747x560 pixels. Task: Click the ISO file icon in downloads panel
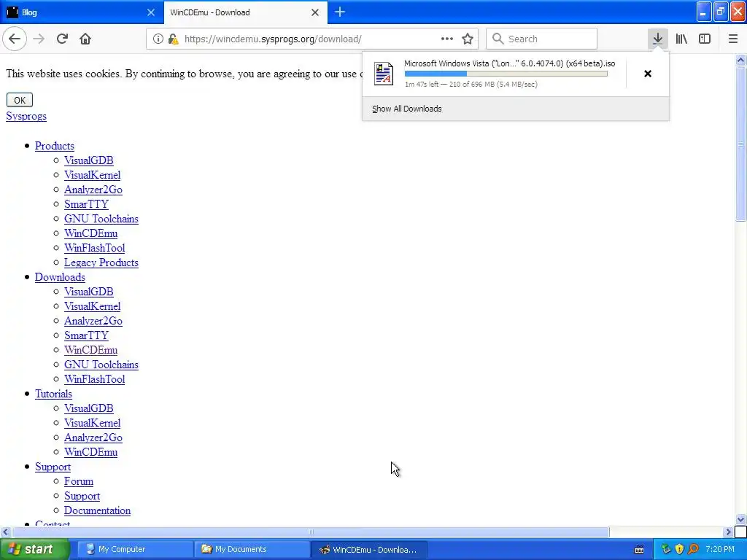[384, 74]
